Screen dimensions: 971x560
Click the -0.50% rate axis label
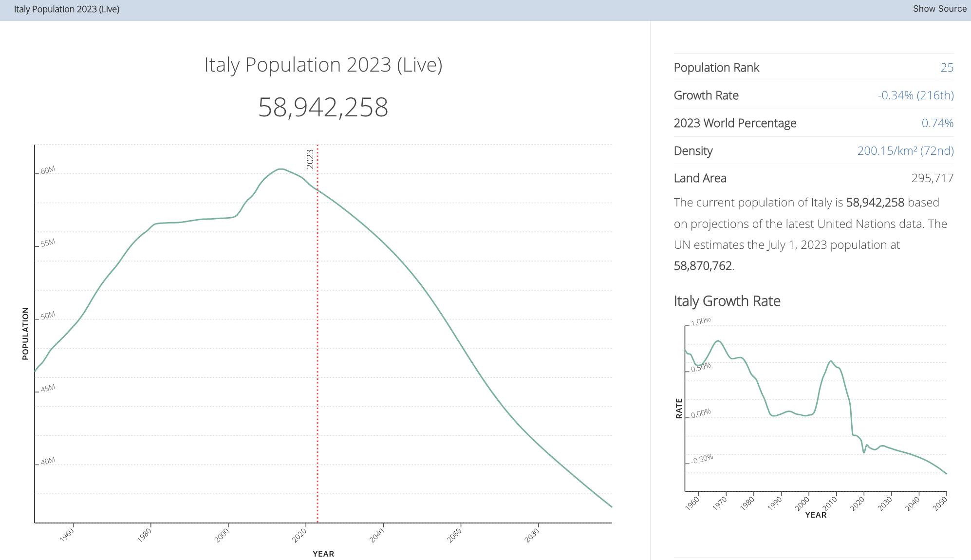coord(702,459)
